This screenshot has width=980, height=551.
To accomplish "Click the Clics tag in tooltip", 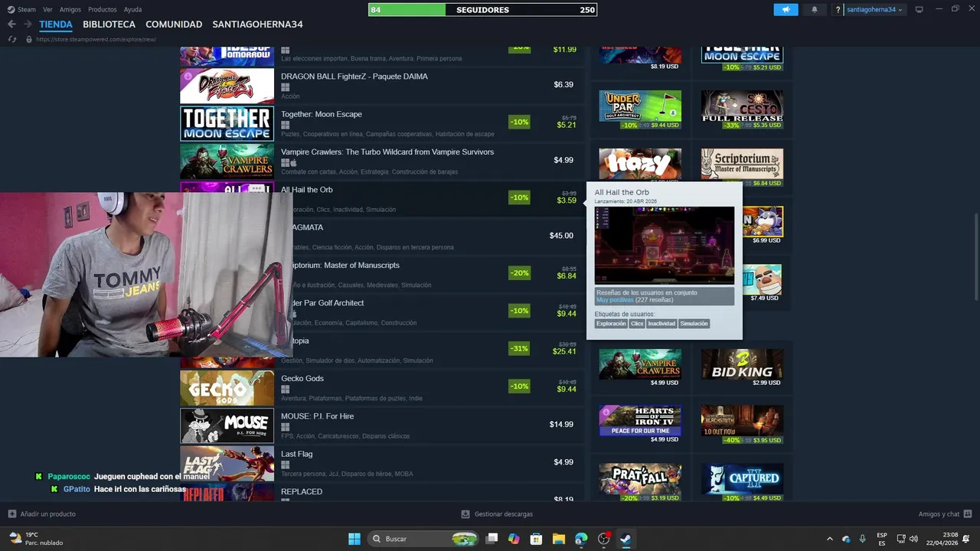I will 637,324.
